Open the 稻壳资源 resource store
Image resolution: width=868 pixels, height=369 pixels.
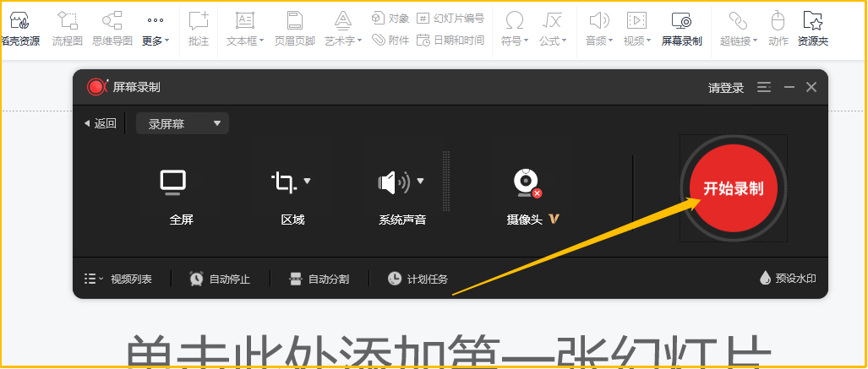tap(20, 29)
